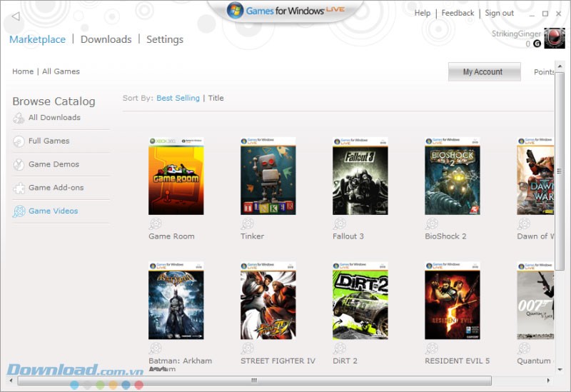The width and height of the screenshot is (571, 392).
Task: Click the All Downloads category icon
Action: [x=19, y=118]
